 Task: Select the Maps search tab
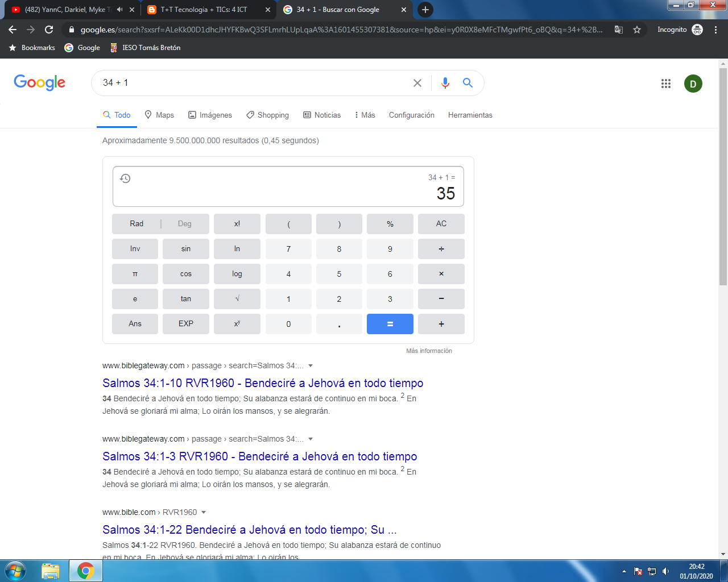point(159,115)
